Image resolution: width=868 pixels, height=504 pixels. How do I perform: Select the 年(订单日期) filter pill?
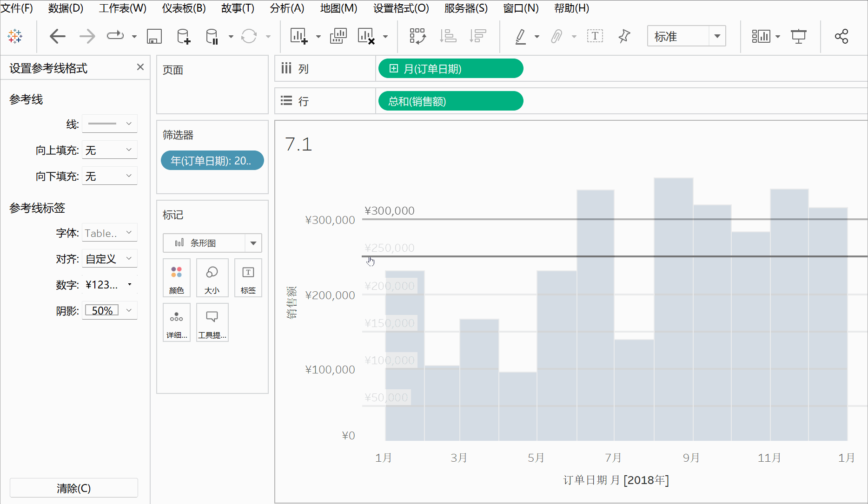pos(212,160)
